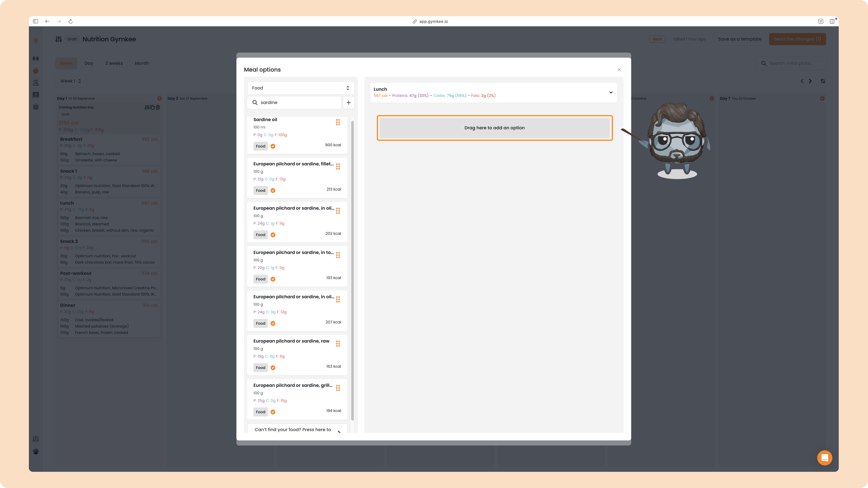Grab the drag handle on Sardine oil

click(338, 122)
